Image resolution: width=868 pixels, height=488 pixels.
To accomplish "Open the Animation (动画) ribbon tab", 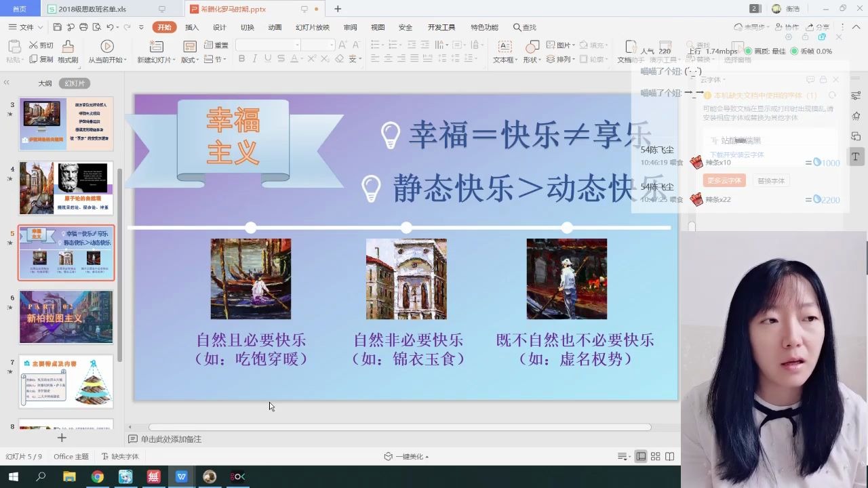I will tap(275, 27).
